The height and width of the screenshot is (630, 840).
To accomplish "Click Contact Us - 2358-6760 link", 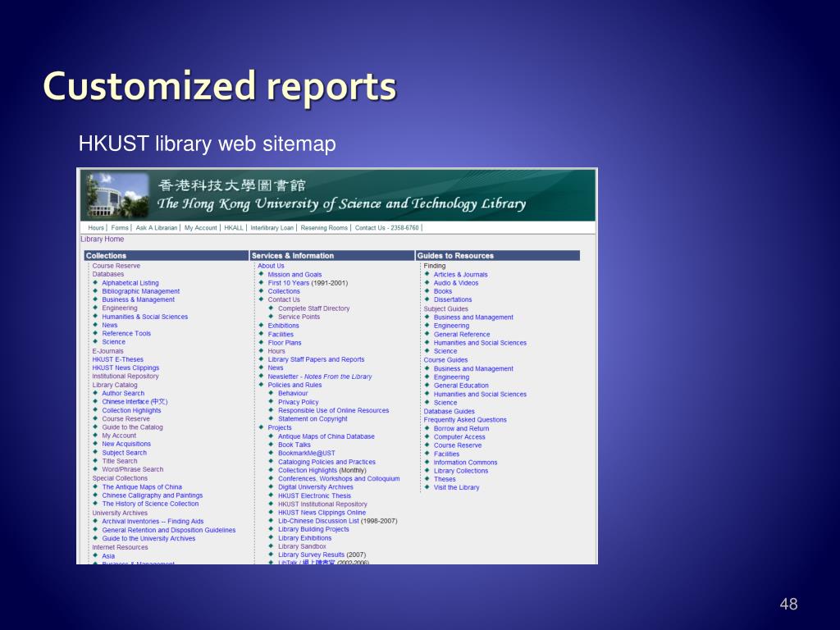I will pos(387,228).
